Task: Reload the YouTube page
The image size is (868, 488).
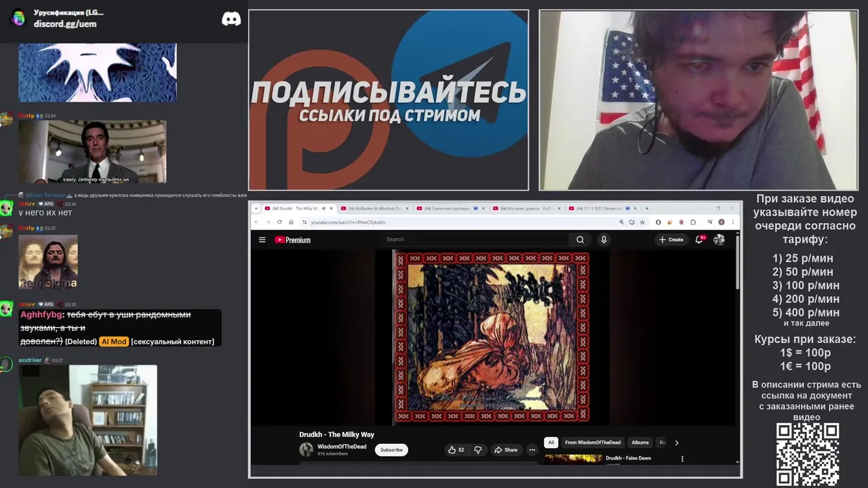Action: point(279,222)
